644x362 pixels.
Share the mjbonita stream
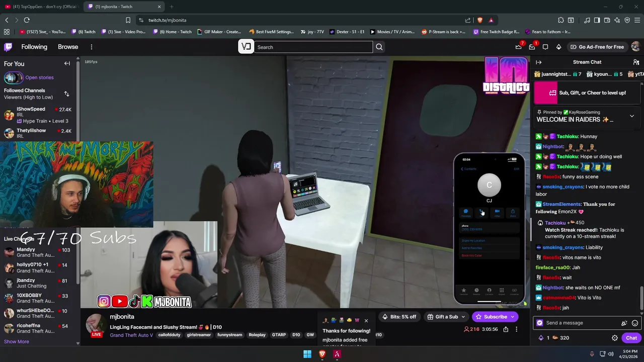pos(506,329)
